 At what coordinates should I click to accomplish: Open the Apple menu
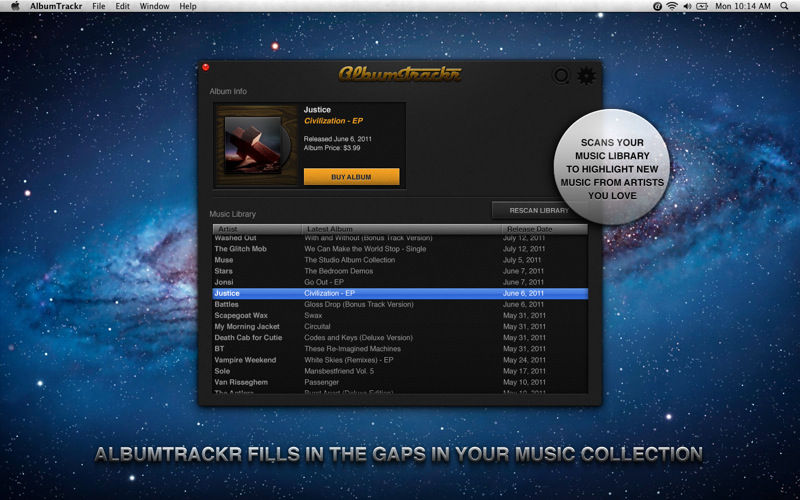pos(15,6)
